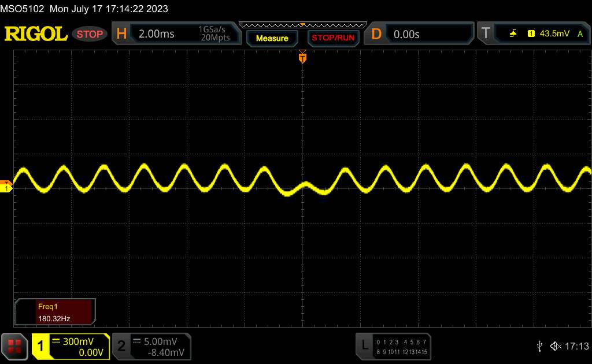Toggle the channel 1 yellow tab

40,346
